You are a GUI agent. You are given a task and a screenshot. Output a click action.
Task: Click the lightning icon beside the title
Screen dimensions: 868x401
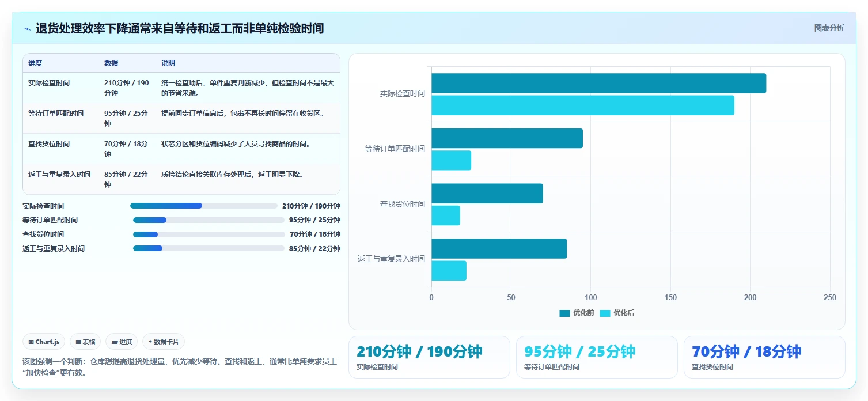(27, 29)
